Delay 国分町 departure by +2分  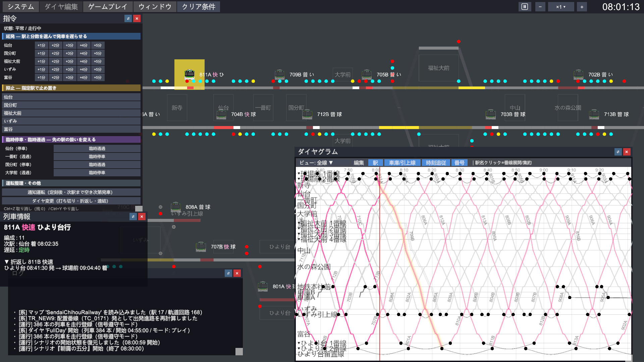point(55,53)
